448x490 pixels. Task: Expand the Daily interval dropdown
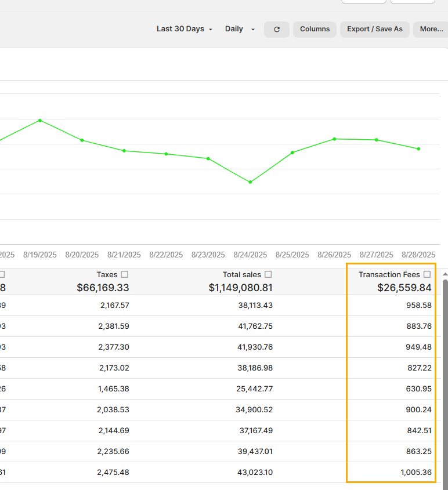240,29
